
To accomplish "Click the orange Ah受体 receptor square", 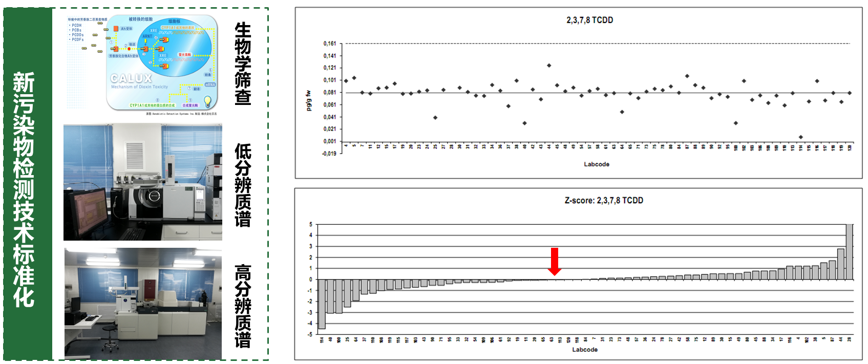I will tap(116, 29).
